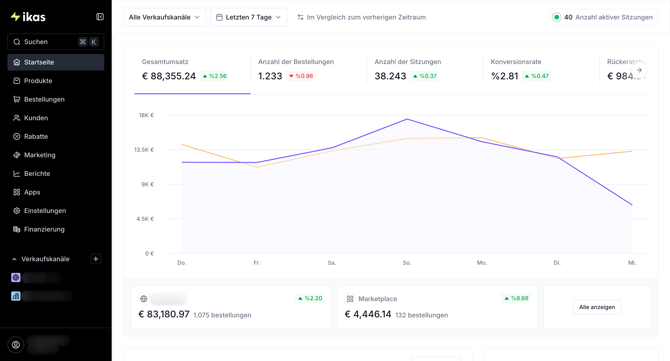Open Rabatte discounts page
This screenshot has height=361, width=670.
[56, 136]
